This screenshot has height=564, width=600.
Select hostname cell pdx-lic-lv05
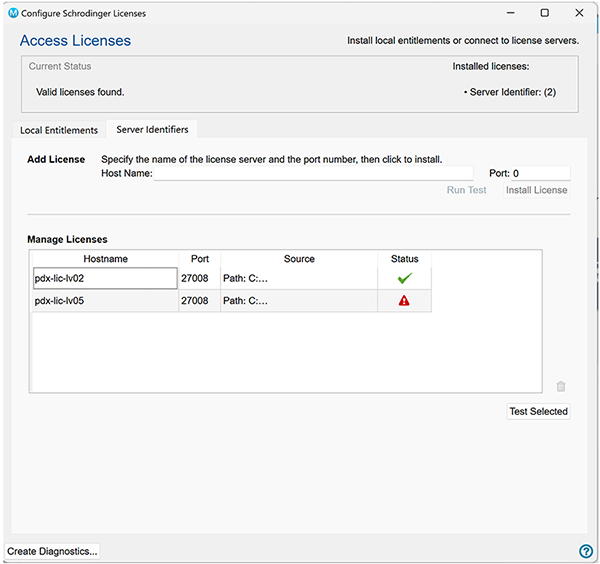tap(105, 301)
